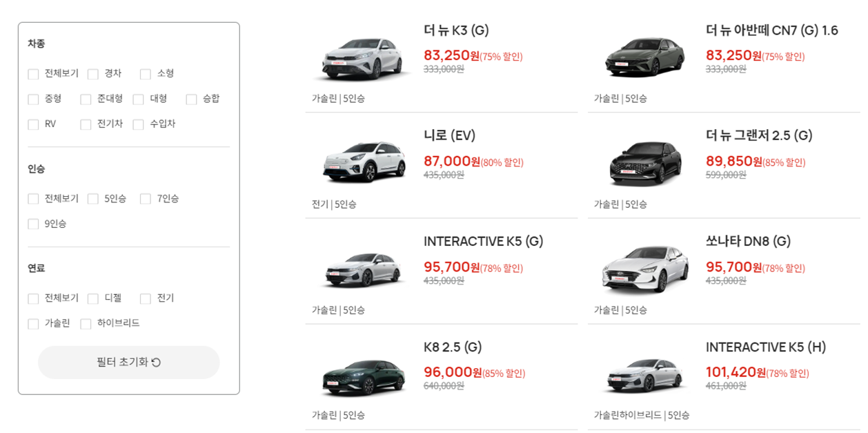Select the 전기차 checkbox
Screen dimensions: 868x433
tap(86, 124)
